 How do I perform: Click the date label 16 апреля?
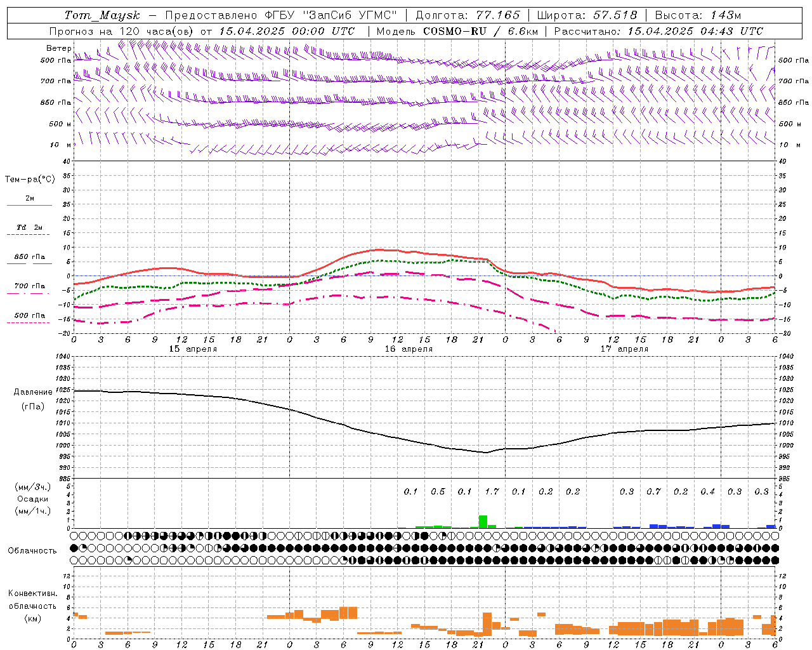(x=409, y=349)
